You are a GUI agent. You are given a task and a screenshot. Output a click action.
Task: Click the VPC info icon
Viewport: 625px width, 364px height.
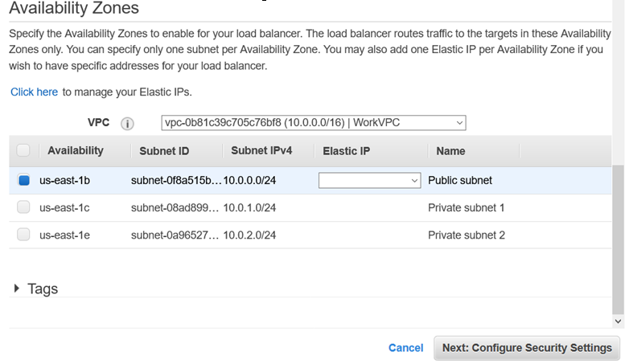pos(126,124)
